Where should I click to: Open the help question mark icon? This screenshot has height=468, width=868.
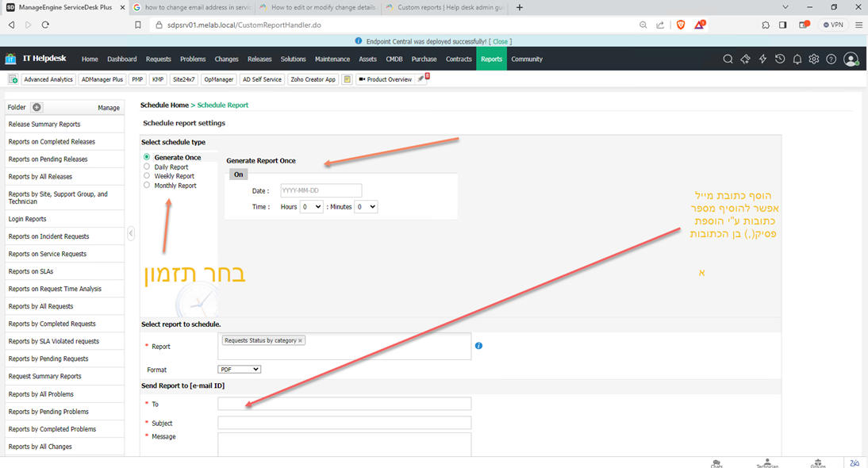tap(831, 59)
